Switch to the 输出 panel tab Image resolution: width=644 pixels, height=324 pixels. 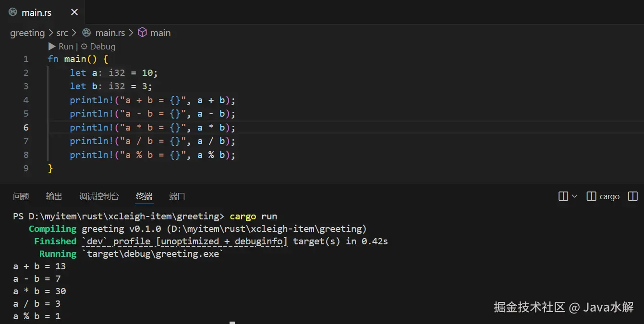pyautogui.click(x=54, y=196)
